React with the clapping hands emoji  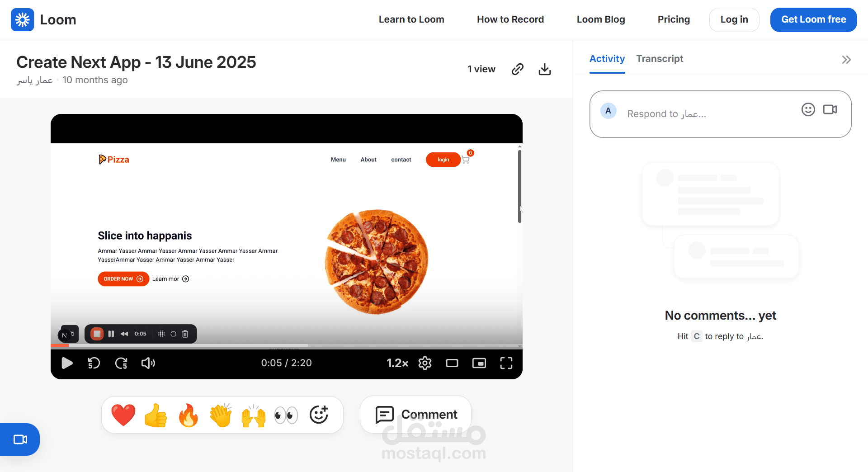coord(221,415)
